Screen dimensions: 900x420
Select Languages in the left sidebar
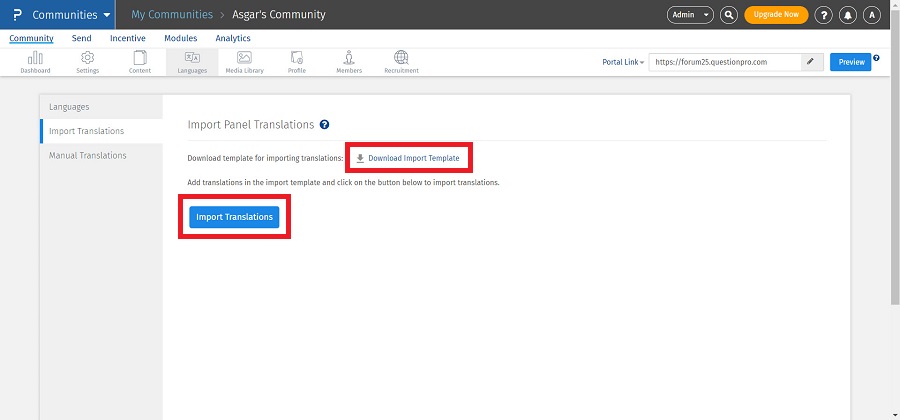(102, 107)
